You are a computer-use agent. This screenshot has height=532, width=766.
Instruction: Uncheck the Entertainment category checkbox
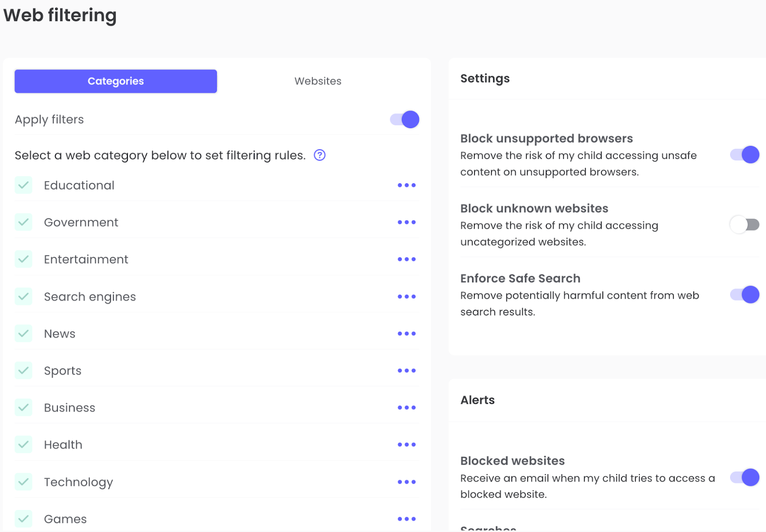point(23,259)
